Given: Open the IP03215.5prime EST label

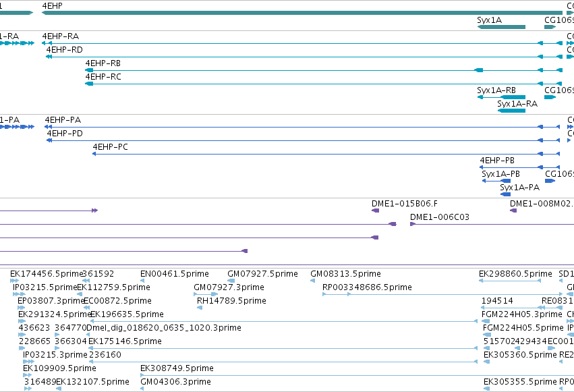Looking at the screenshot, I should tap(45, 287).
